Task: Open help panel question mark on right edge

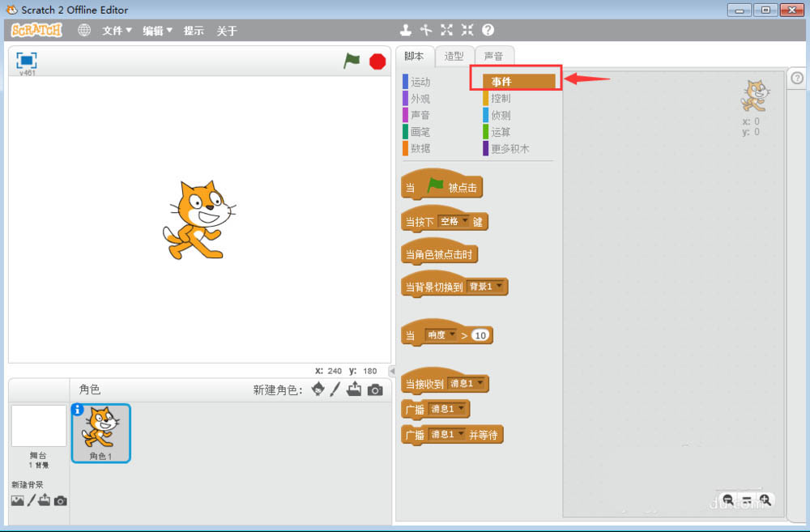Action: click(797, 78)
